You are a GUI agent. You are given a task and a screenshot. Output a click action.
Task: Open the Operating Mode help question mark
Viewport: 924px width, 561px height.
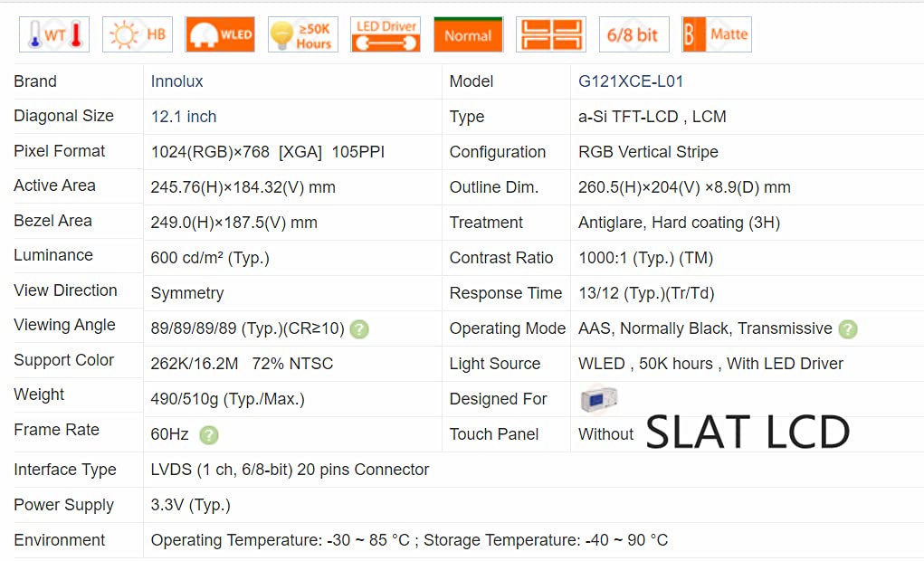pos(848,328)
